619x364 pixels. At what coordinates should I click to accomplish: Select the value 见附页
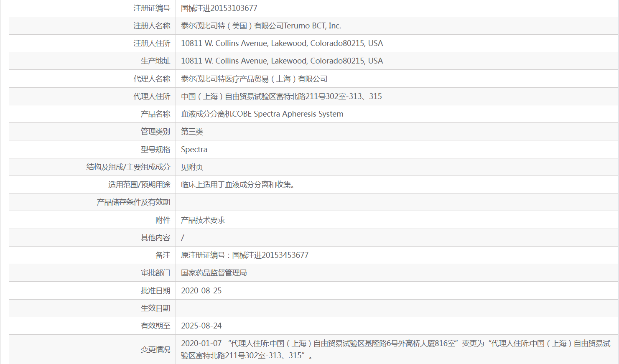[x=192, y=167]
